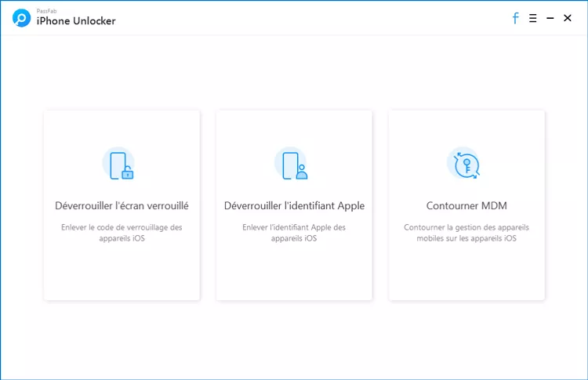Select "Déverrouiller l'écran verrouillé" title
588x380 pixels.
click(x=122, y=206)
